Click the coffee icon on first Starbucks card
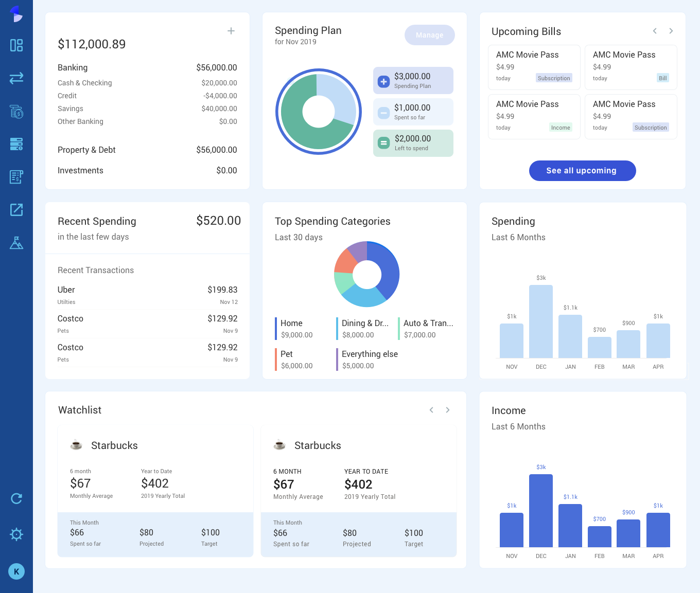This screenshot has width=700, height=593. click(76, 445)
